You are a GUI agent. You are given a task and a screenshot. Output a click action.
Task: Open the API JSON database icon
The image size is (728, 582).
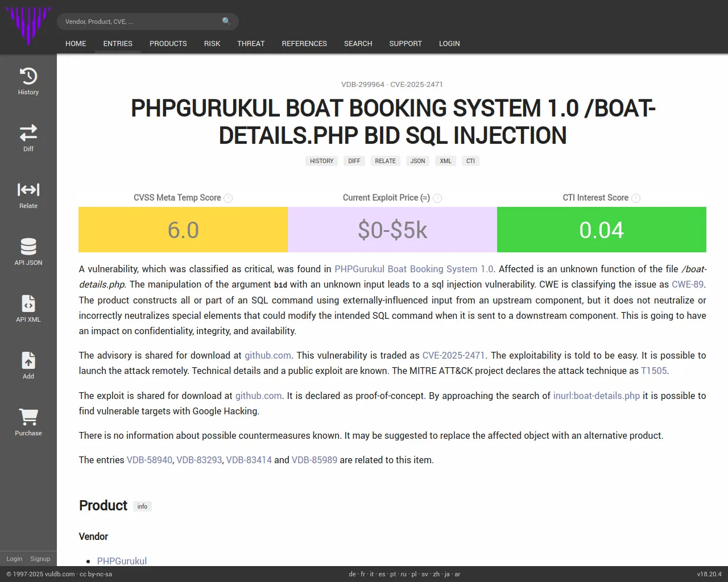click(x=28, y=247)
